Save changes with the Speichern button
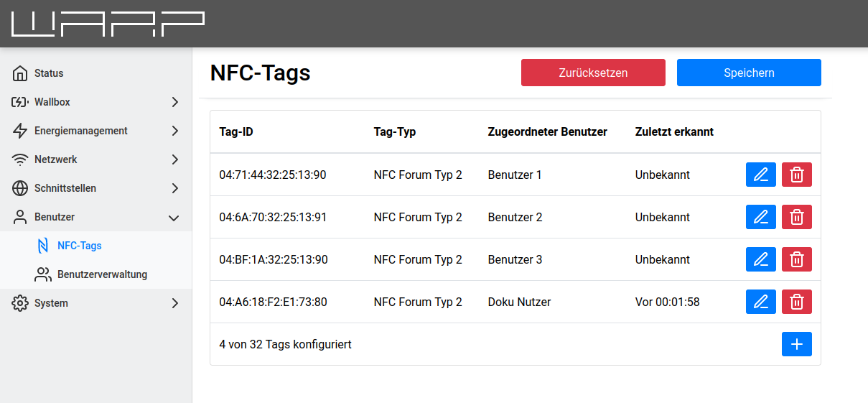Viewport: 868px width, 403px height. [749, 73]
